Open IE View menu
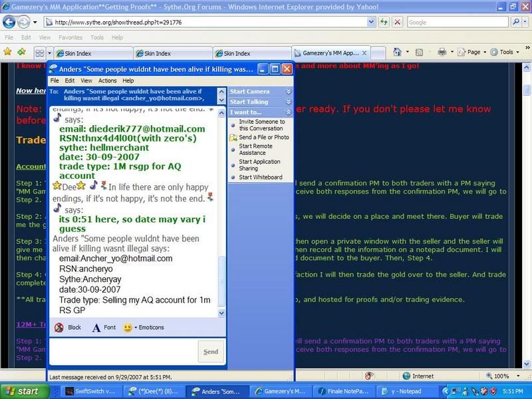Viewport: 532px width, 399px height. pos(45,37)
